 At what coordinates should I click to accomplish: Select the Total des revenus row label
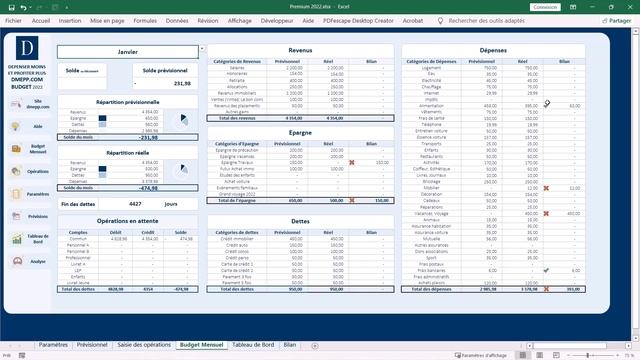tap(237, 118)
